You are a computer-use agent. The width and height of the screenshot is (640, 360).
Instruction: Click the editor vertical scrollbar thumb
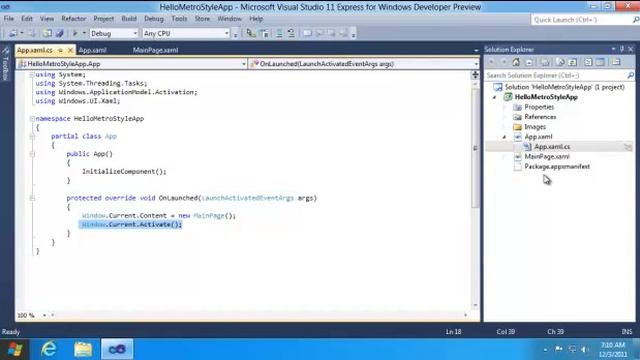[x=476, y=148]
